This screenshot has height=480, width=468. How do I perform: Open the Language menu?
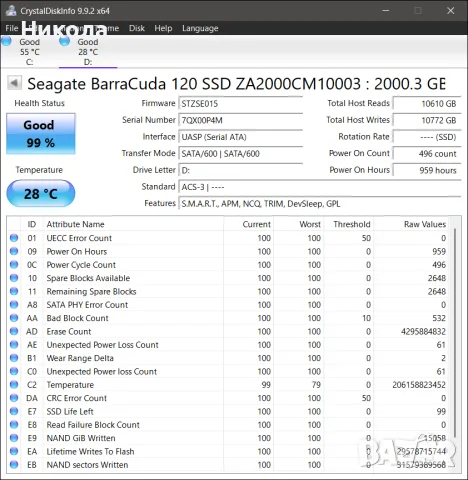pos(200,28)
